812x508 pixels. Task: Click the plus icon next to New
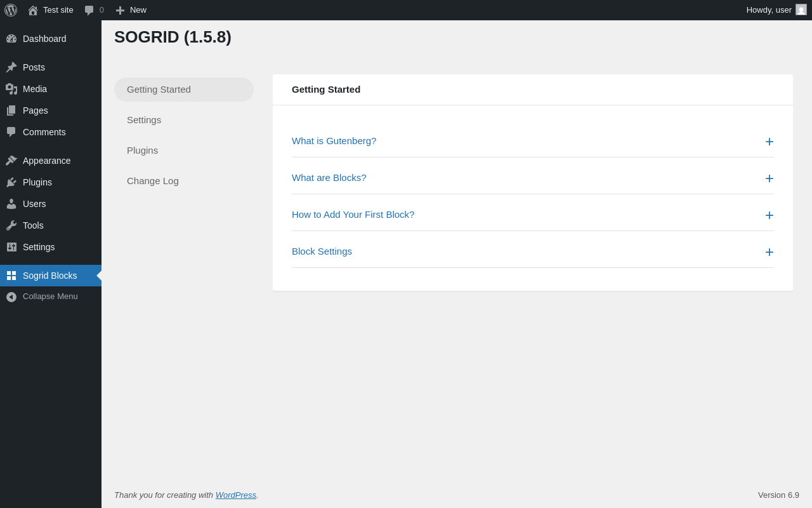click(x=120, y=10)
